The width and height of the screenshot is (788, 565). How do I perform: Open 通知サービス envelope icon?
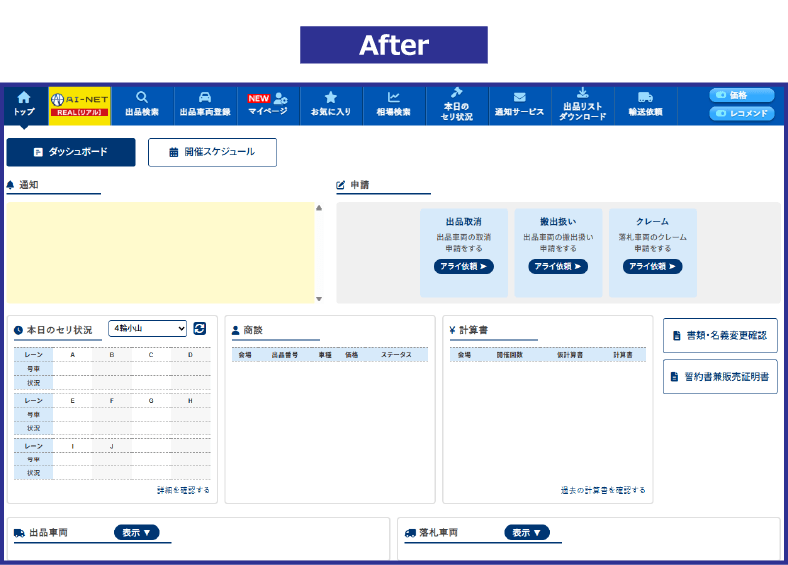click(x=519, y=97)
